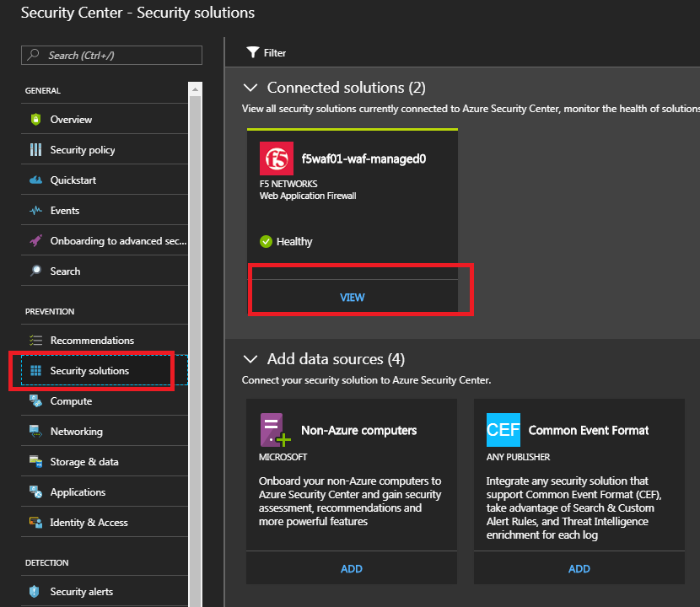The image size is (700, 607).
Task: Click the F5 Networks logo icon
Action: click(x=277, y=158)
